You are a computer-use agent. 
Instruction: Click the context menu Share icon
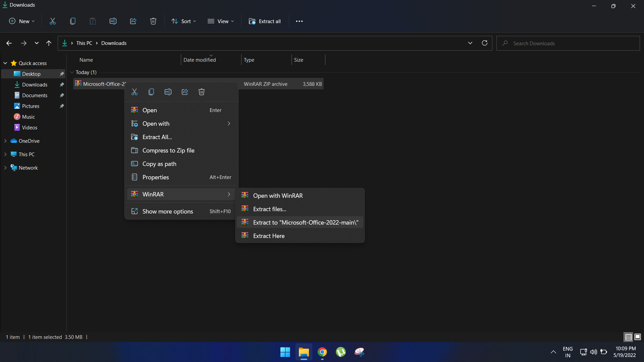(x=185, y=92)
